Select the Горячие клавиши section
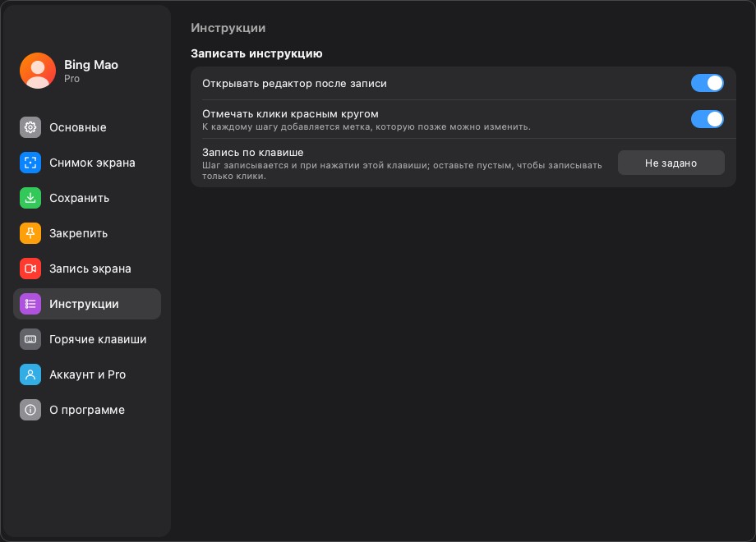This screenshot has height=542, width=756. click(87, 339)
